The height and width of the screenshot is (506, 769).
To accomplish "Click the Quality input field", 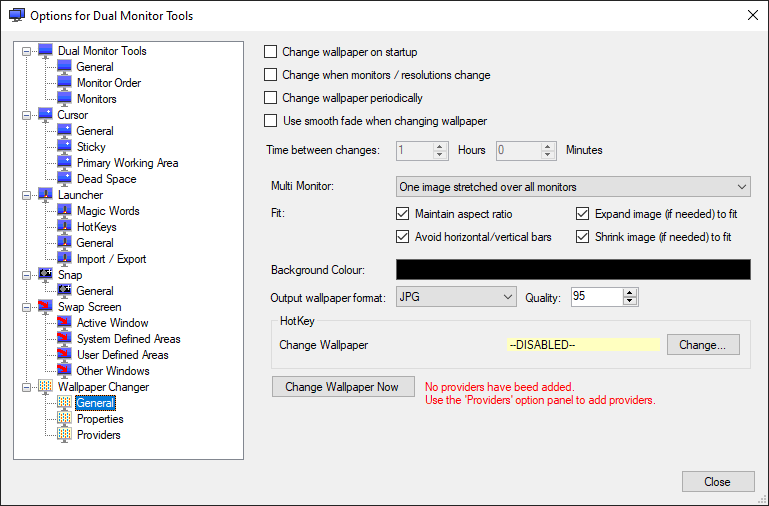I will (x=597, y=297).
